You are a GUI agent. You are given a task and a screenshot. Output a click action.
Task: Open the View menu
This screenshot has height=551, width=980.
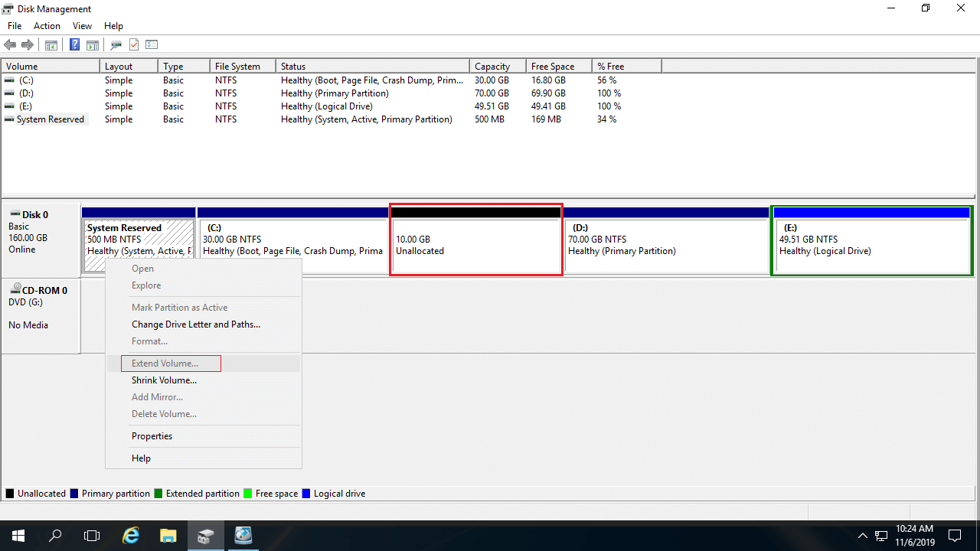82,26
